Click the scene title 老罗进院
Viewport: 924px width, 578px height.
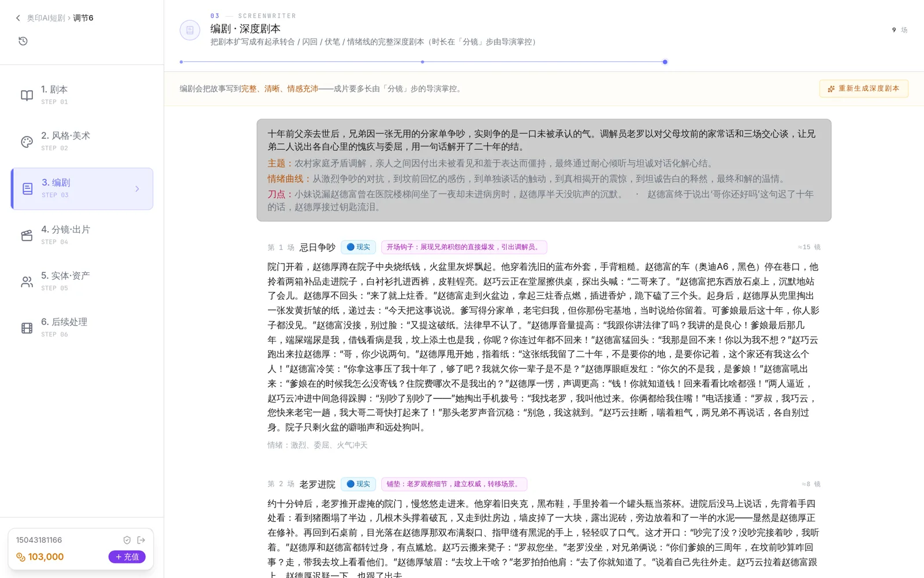pyautogui.click(x=317, y=484)
